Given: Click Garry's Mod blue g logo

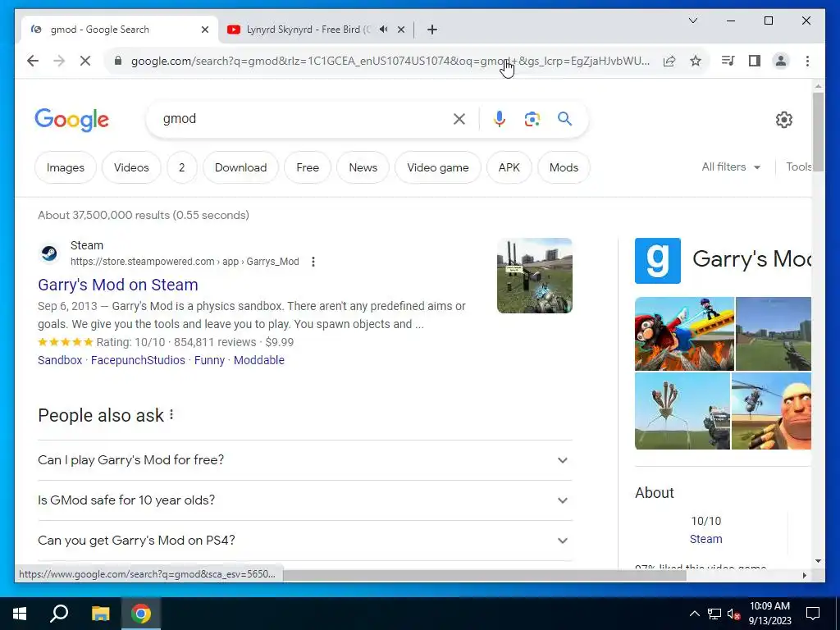Looking at the screenshot, I should (657, 261).
